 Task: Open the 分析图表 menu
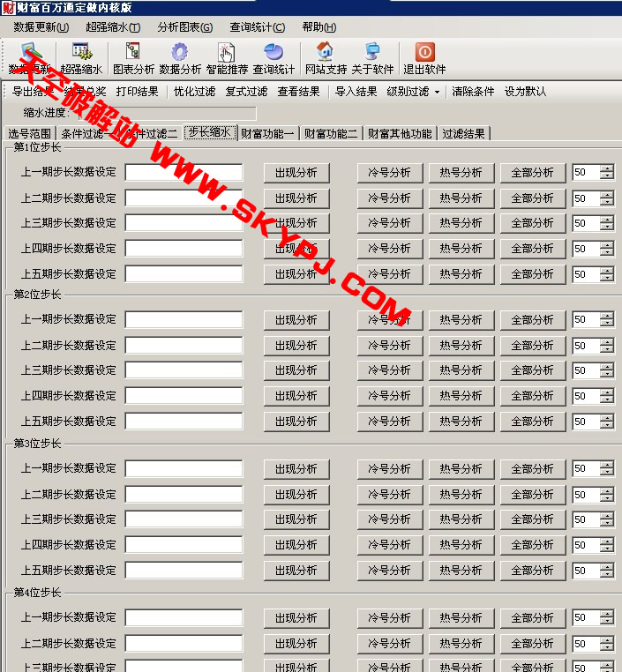[184, 26]
